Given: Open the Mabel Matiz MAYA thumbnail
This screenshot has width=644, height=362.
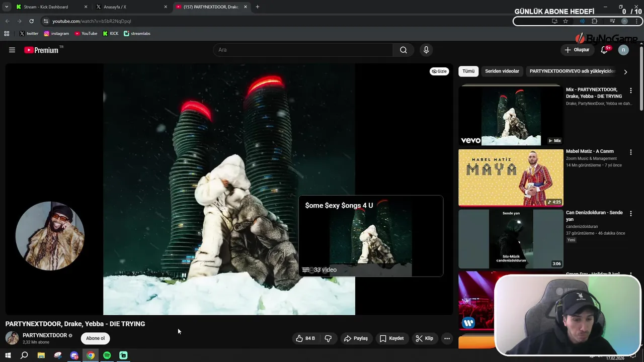Looking at the screenshot, I should coord(511,177).
